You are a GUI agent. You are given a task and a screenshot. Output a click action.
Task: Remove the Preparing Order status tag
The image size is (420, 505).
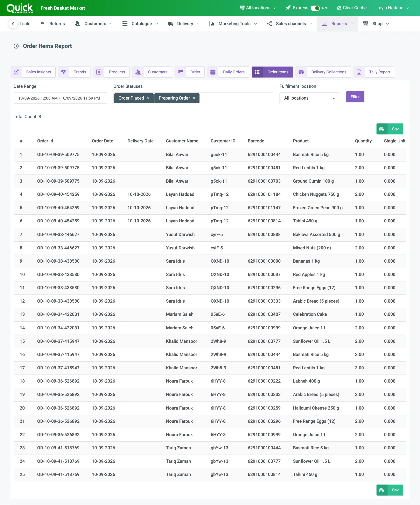tap(194, 98)
